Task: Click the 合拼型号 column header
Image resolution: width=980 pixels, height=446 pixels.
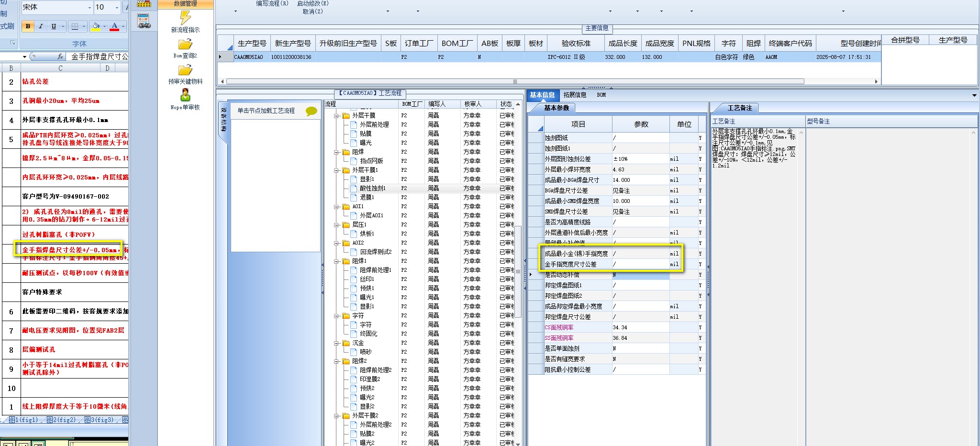Action: click(x=905, y=40)
